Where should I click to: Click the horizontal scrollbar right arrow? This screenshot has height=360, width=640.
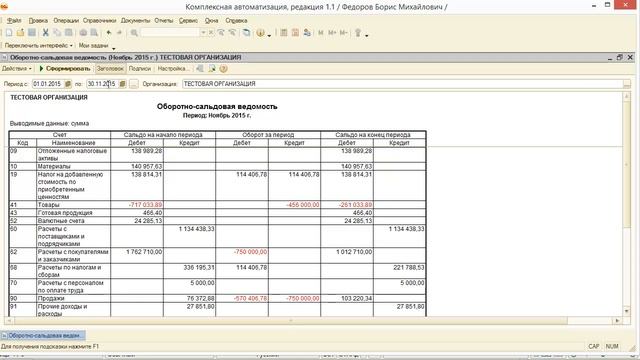tap(617, 321)
